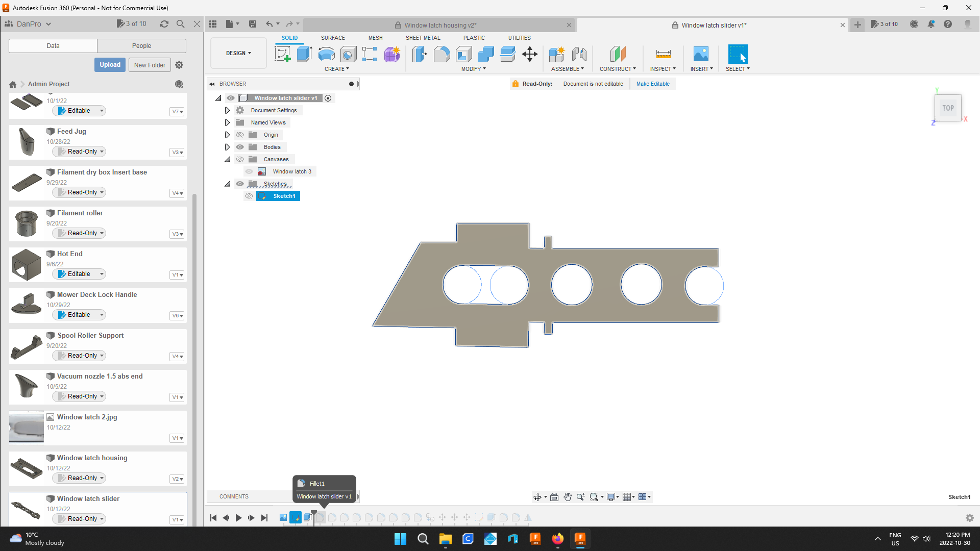Toggle visibility of Window latch 3 canvas
Image resolution: width=980 pixels, height=551 pixels.
[249, 171]
